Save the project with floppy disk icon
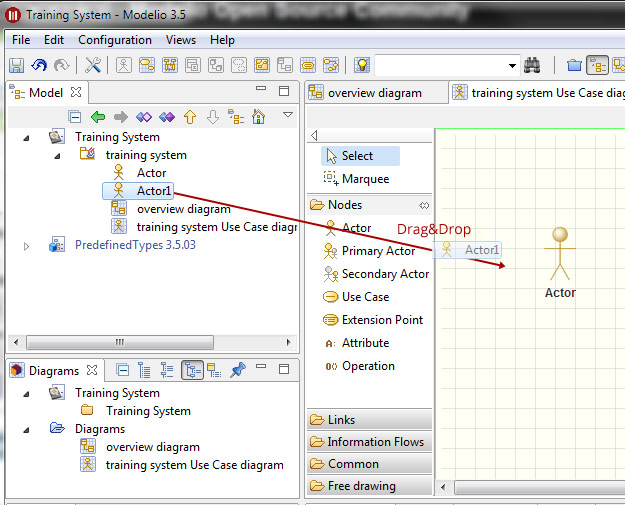Screen dimensions: 625x505 click(16, 65)
